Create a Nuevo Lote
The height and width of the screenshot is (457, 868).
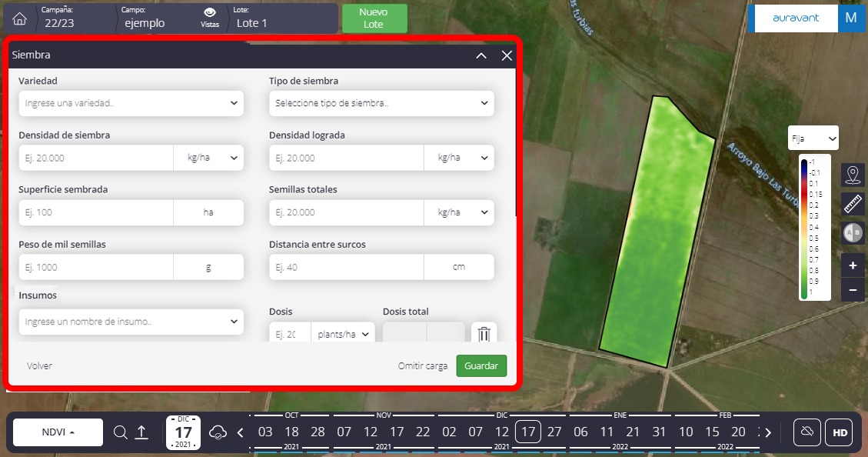click(374, 18)
